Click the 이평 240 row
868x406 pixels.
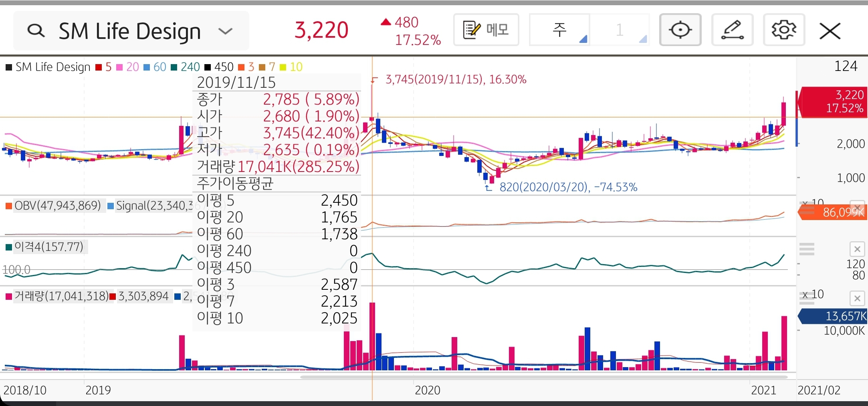[x=277, y=251]
